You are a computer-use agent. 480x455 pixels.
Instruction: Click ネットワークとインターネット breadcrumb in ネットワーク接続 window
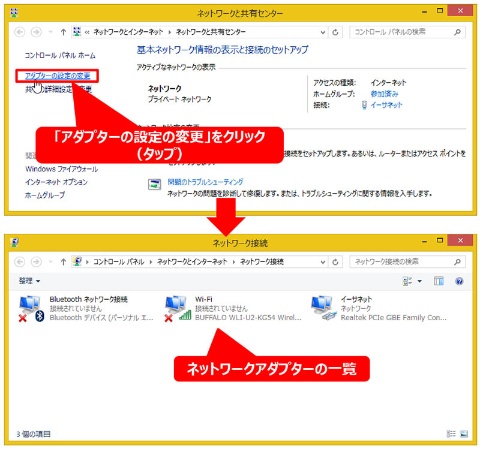pyautogui.click(x=192, y=262)
